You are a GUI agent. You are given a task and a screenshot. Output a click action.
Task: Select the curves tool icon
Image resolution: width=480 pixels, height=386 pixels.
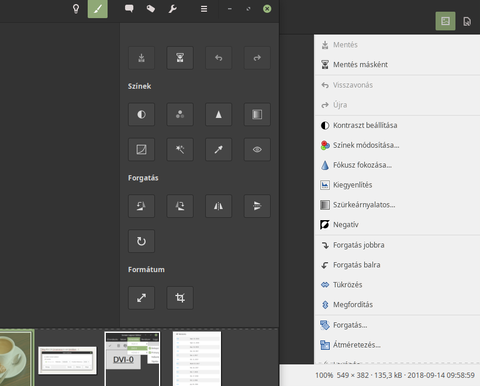tap(141, 150)
